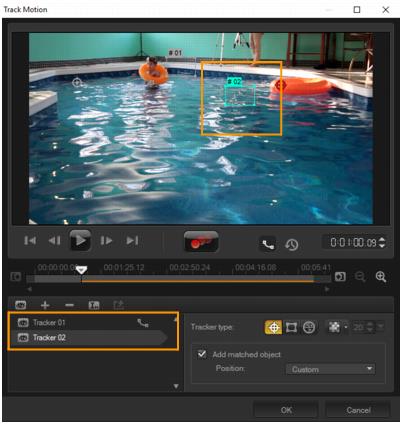
Task: Open the Position Custom dropdown
Action: (x=330, y=369)
